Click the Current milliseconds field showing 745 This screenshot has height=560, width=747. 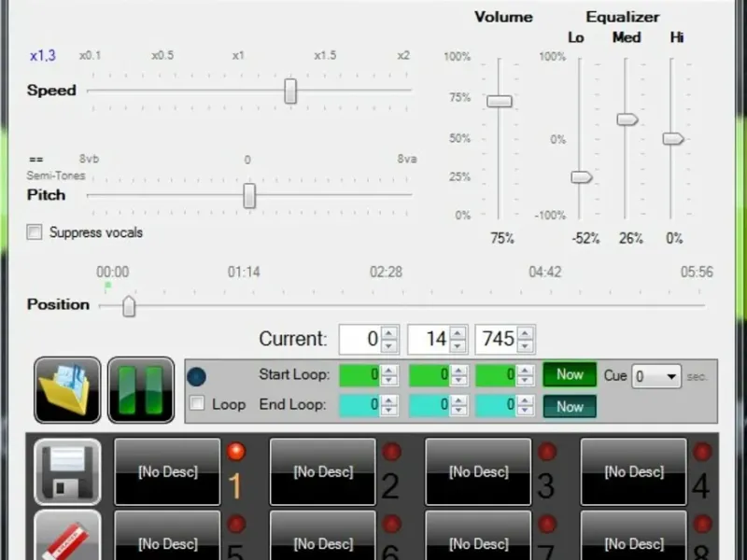tap(496, 339)
